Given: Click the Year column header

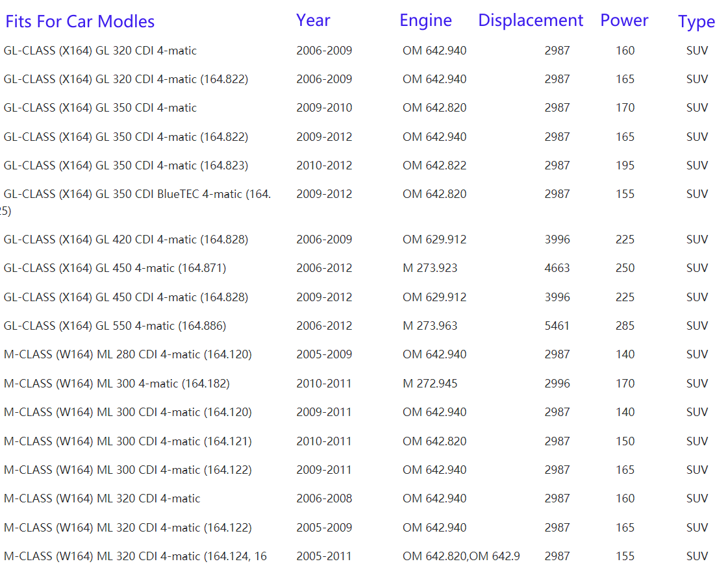Looking at the screenshot, I should pyautogui.click(x=313, y=20).
